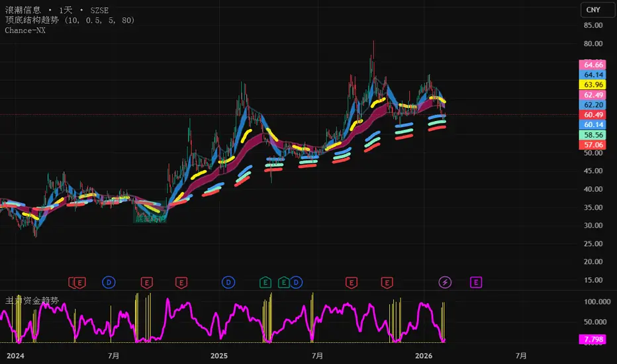Select the Chance-NX indicator label
The image size is (617, 364).
(x=24, y=30)
